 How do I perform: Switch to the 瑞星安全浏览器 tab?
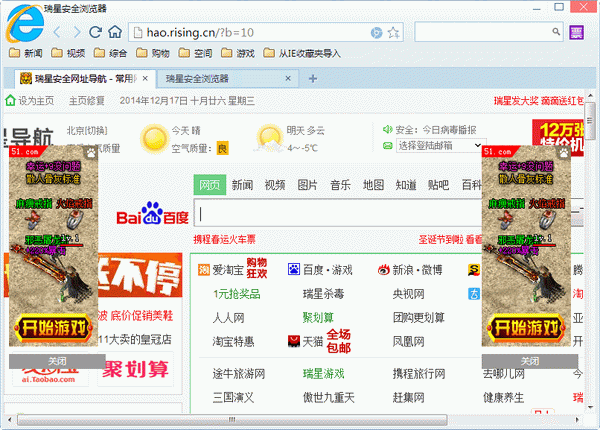[227, 78]
